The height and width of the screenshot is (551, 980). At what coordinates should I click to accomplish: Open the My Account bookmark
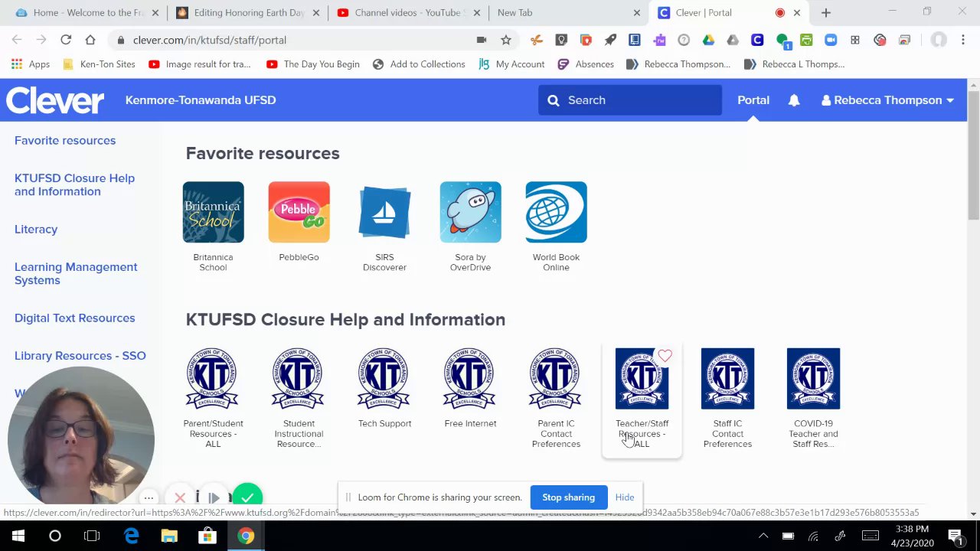[x=511, y=64]
